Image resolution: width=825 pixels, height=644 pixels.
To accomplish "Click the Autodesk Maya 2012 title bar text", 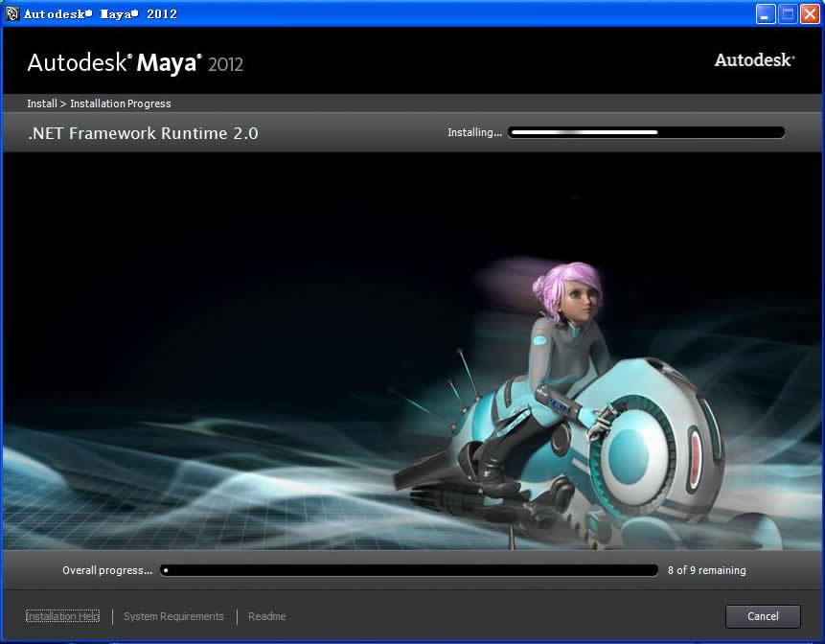I will (100, 13).
